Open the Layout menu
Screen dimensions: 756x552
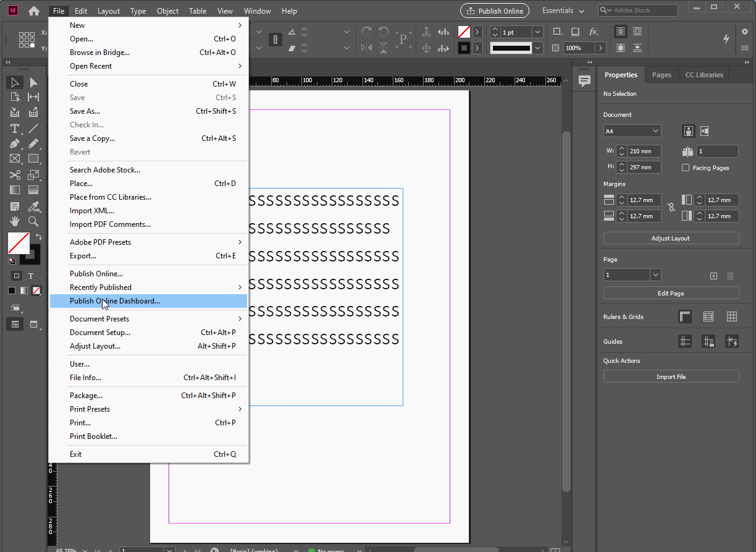point(109,11)
